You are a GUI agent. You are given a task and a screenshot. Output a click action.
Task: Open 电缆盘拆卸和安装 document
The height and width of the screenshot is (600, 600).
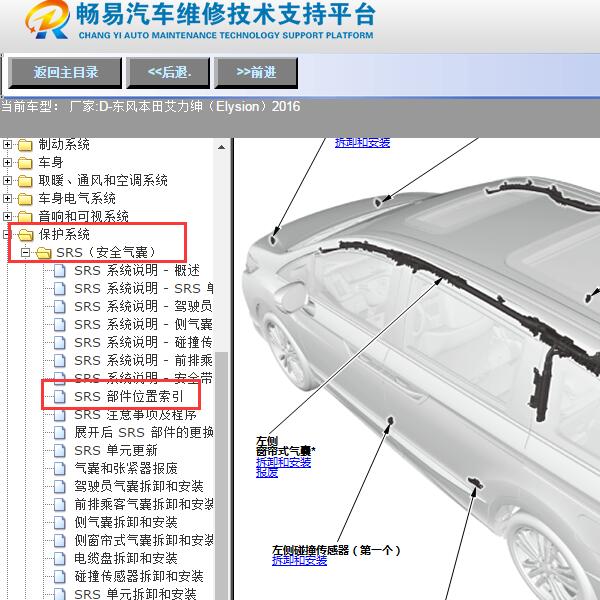126,558
